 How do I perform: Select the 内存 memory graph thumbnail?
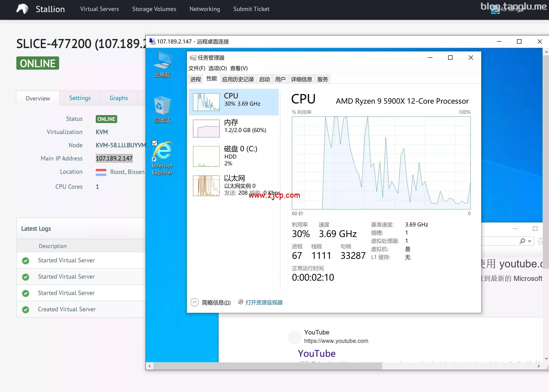(x=206, y=128)
